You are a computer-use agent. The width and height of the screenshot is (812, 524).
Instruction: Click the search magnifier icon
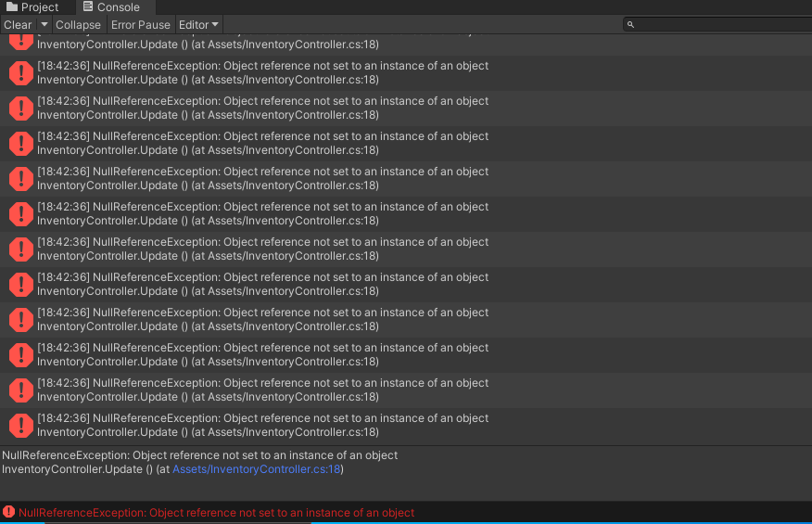click(x=630, y=24)
